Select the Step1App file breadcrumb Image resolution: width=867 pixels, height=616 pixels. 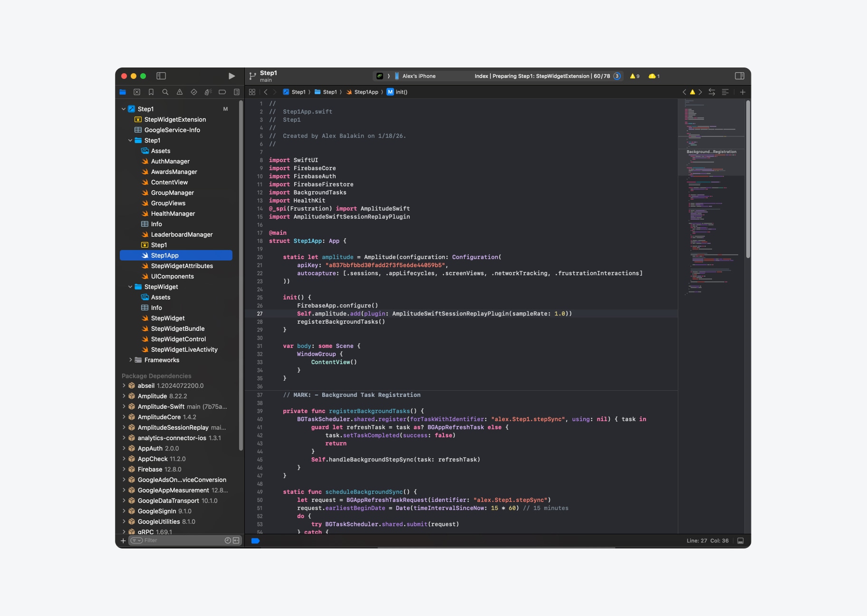(362, 92)
